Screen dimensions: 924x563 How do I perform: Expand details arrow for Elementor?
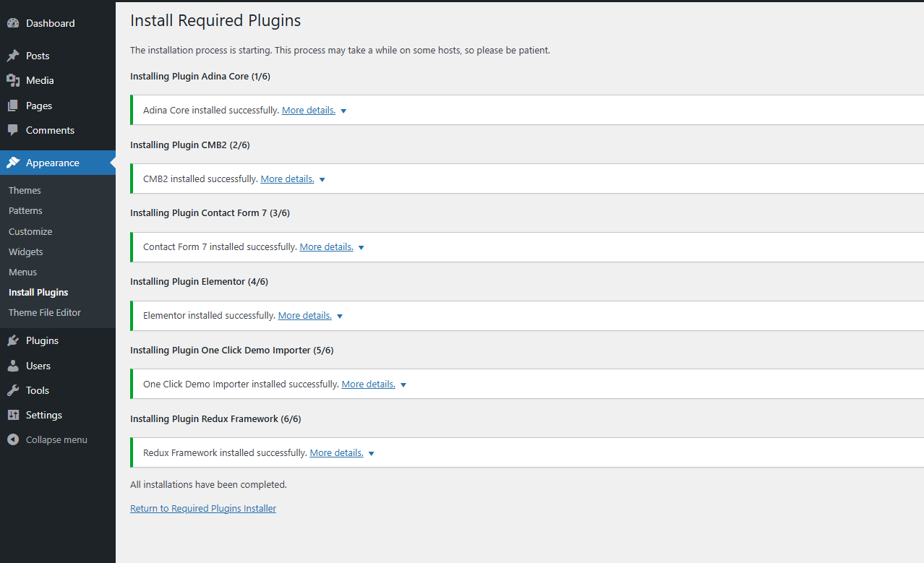340,317
